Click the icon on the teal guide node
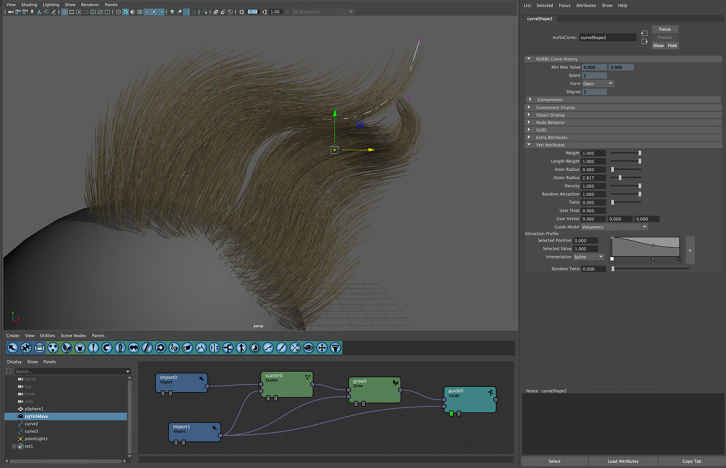 489,392
